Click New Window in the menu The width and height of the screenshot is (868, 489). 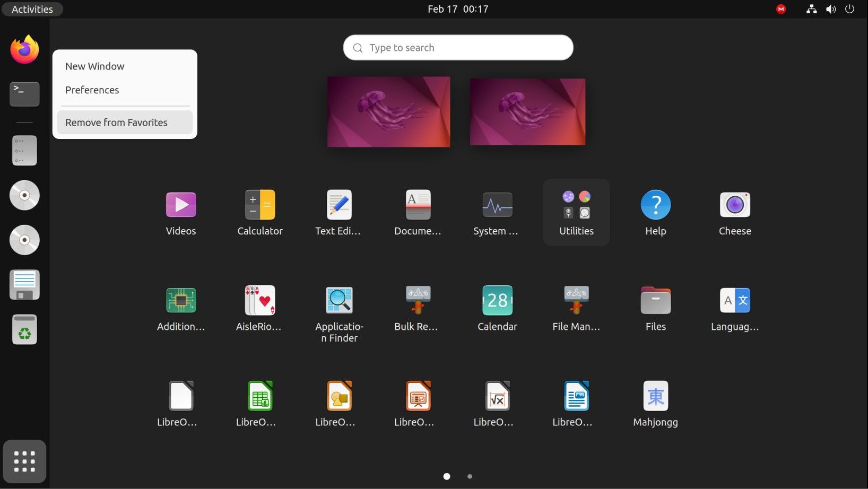click(x=94, y=66)
